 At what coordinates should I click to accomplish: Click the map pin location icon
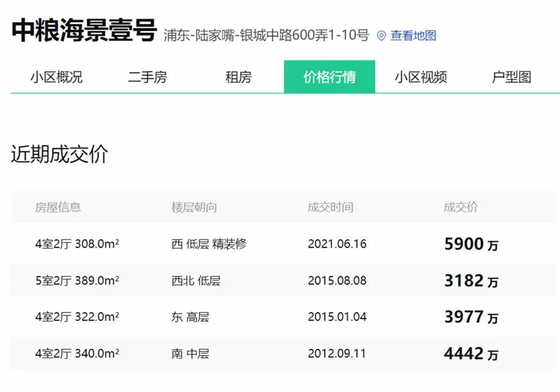coord(382,36)
